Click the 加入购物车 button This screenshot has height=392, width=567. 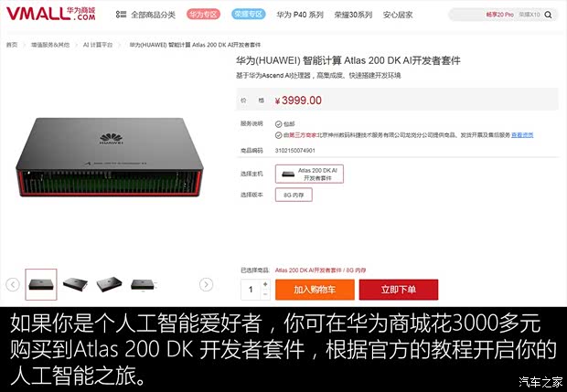pyautogui.click(x=315, y=290)
